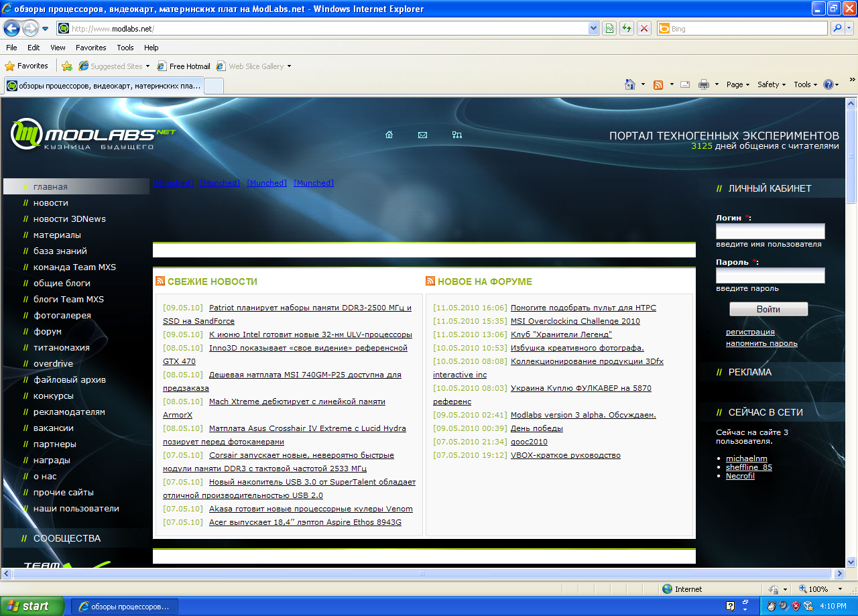Expand the Safety menu dropdown
Image resolution: width=858 pixels, height=616 pixels.
pyautogui.click(x=772, y=84)
